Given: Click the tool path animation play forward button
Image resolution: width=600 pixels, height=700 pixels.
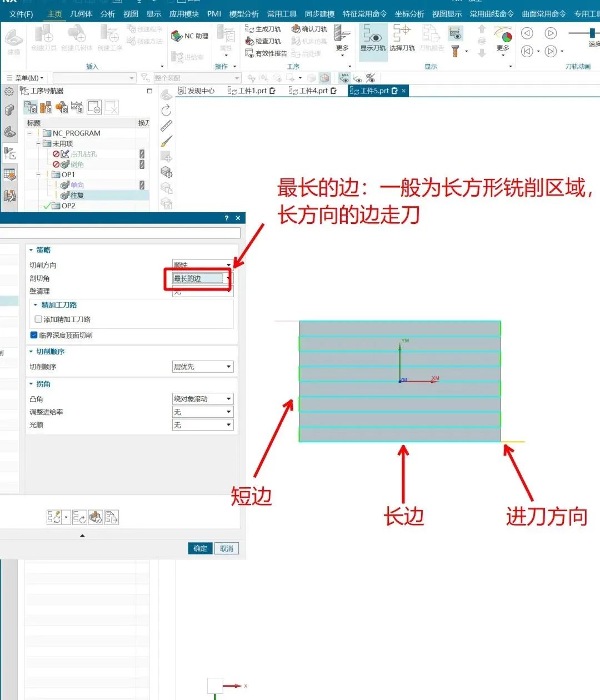Looking at the screenshot, I should click(x=551, y=33).
